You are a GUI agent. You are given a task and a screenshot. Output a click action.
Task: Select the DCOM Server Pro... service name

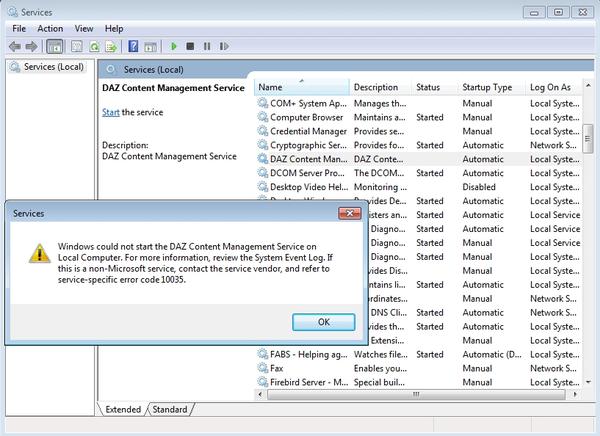307,173
